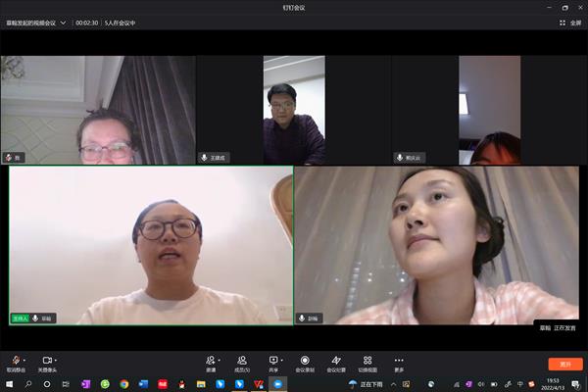Open the invite participants option

211,361
